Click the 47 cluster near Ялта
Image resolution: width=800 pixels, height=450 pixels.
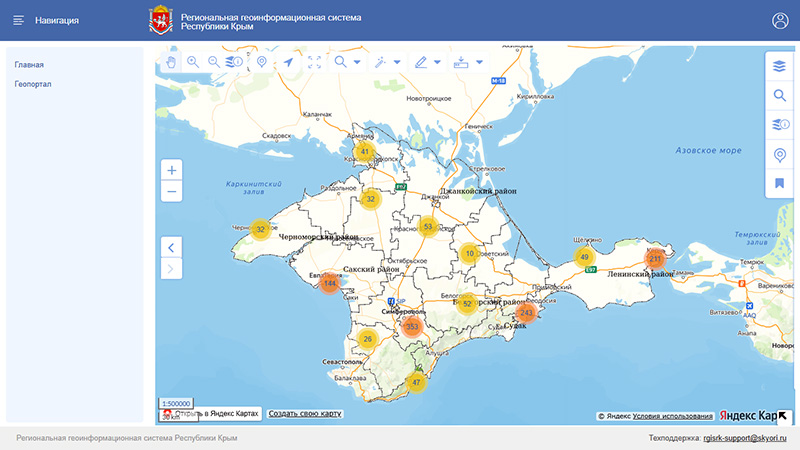pos(416,382)
